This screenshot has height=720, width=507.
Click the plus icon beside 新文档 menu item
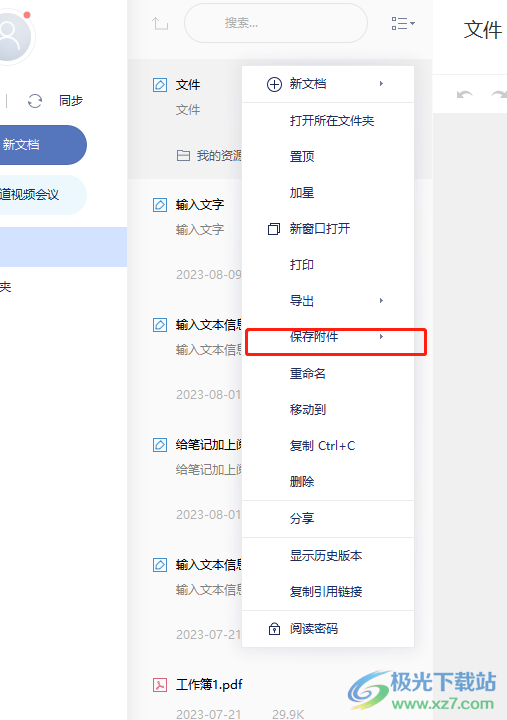pyautogui.click(x=274, y=84)
